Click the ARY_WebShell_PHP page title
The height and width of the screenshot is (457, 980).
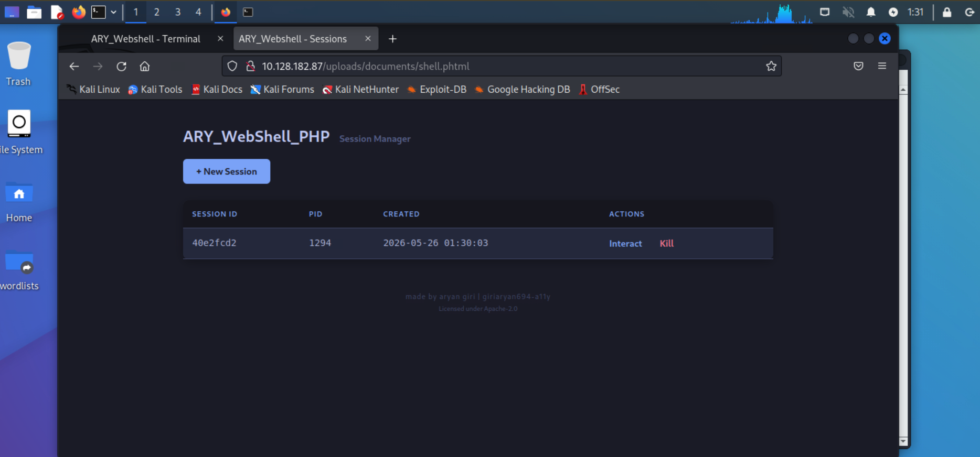click(256, 137)
